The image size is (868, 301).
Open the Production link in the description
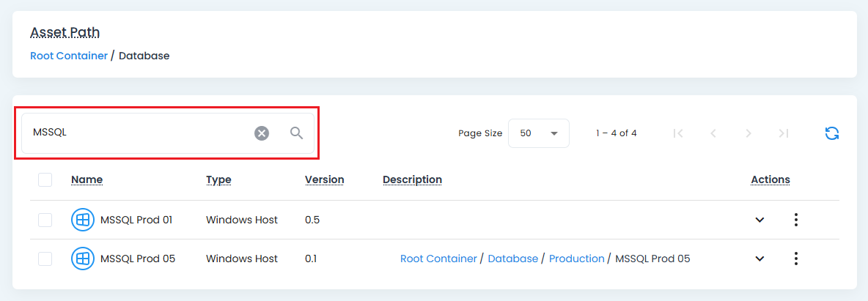pyautogui.click(x=576, y=259)
